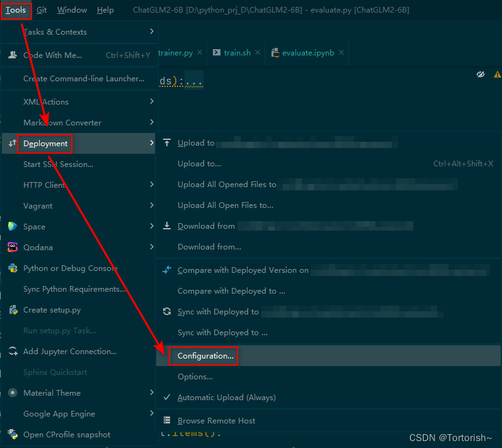Screen dimensions: 502x448
Task: Click the Create setup.py icon
Action: [13, 309]
